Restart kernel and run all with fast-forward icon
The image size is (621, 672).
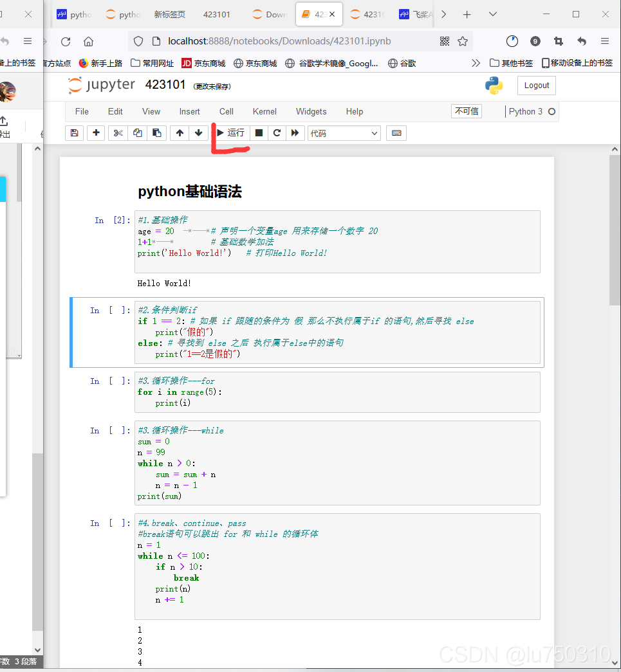(295, 133)
